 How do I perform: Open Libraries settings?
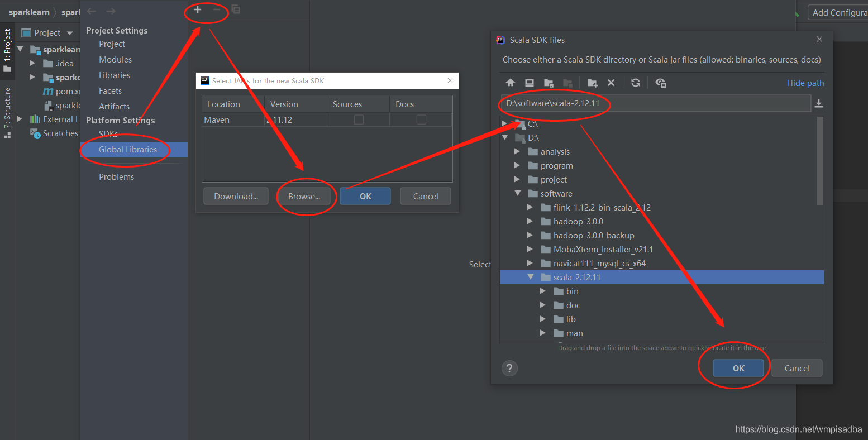point(115,75)
